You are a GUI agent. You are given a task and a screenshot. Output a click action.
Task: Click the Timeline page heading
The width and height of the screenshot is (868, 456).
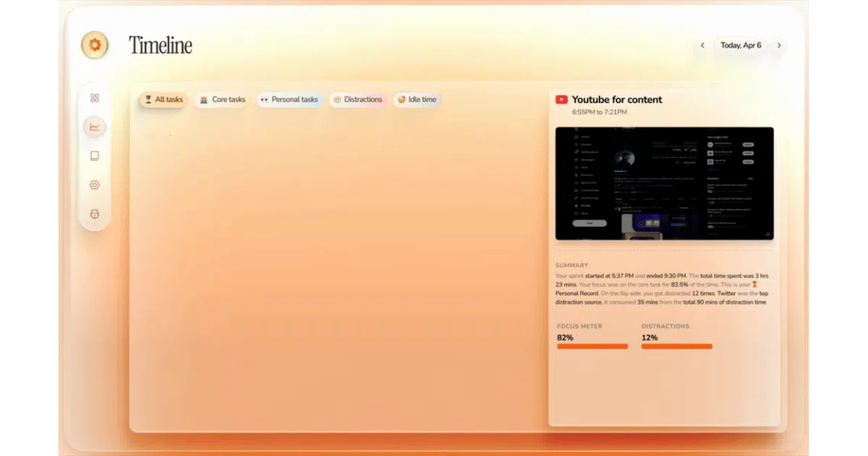161,46
